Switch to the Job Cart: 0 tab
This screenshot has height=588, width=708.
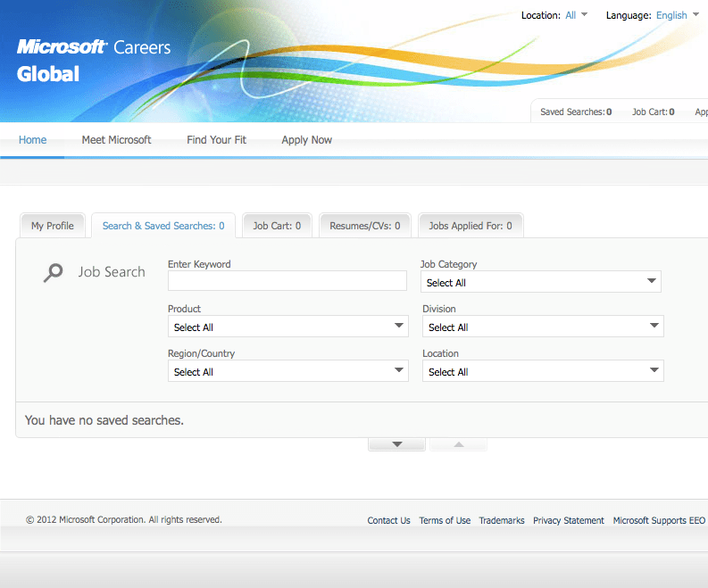(277, 226)
